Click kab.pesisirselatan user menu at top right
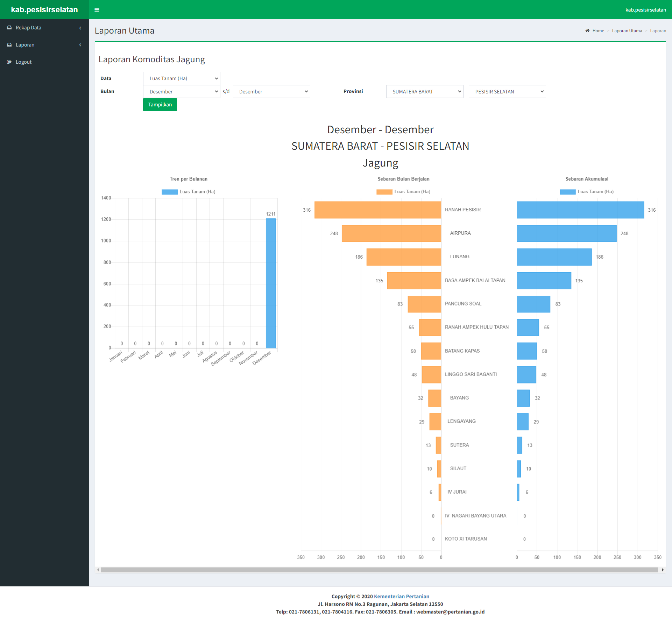 645,10
